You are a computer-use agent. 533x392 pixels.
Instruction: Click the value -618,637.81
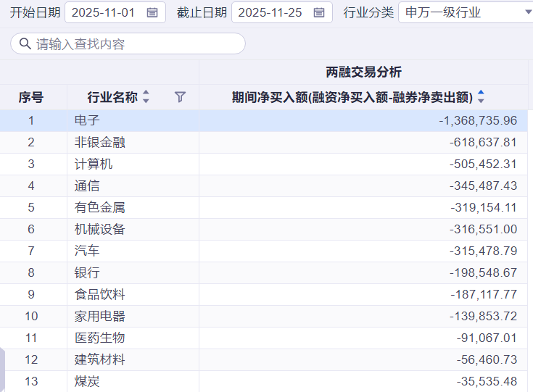click(x=483, y=142)
